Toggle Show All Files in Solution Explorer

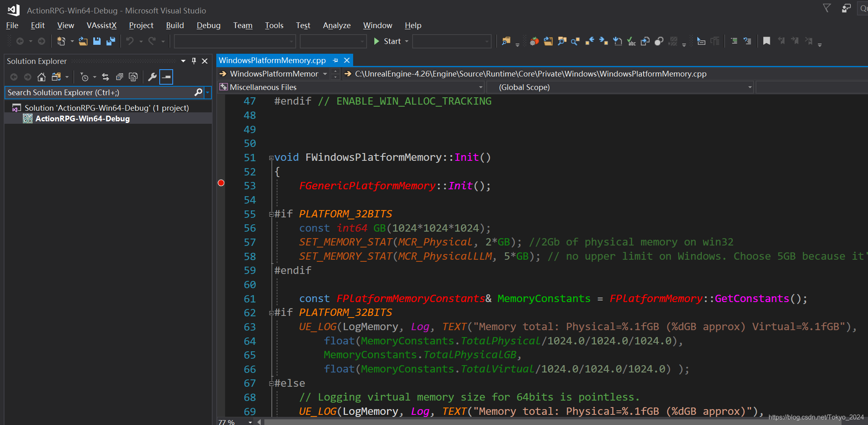click(133, 77)
